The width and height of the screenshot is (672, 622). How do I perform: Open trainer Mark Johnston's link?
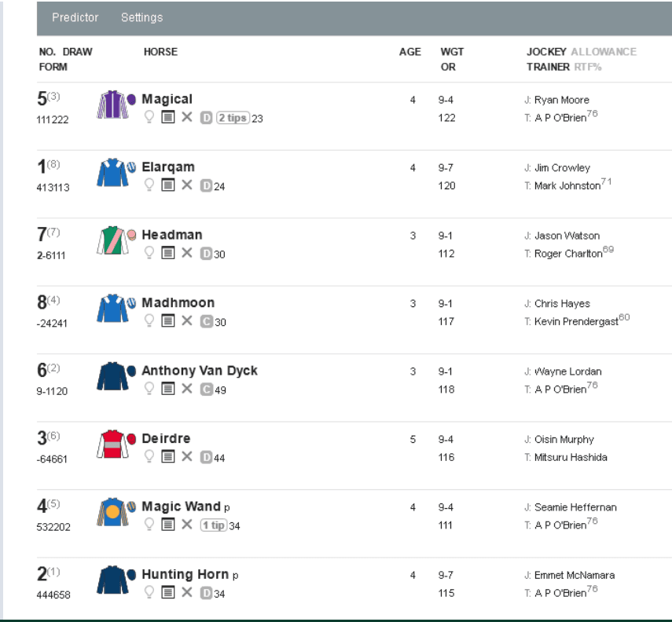(567, 185)
